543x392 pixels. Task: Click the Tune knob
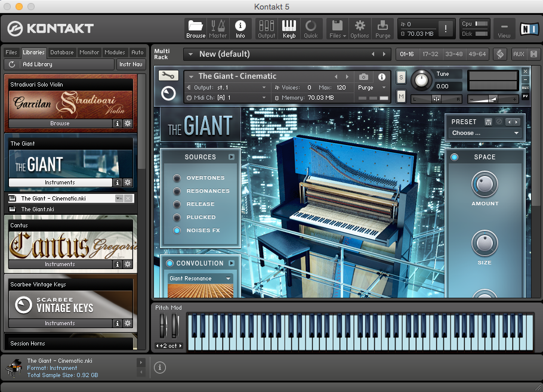421,80
